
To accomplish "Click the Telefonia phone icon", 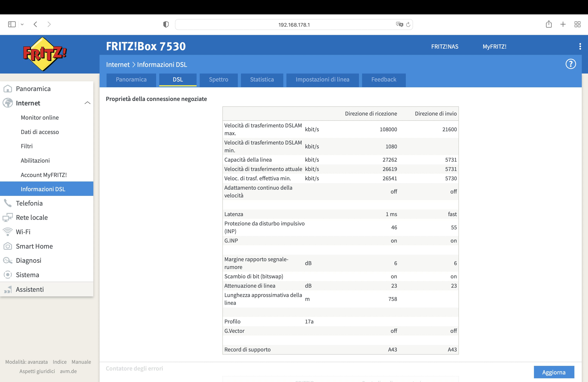I will click(x=8, y=203).
